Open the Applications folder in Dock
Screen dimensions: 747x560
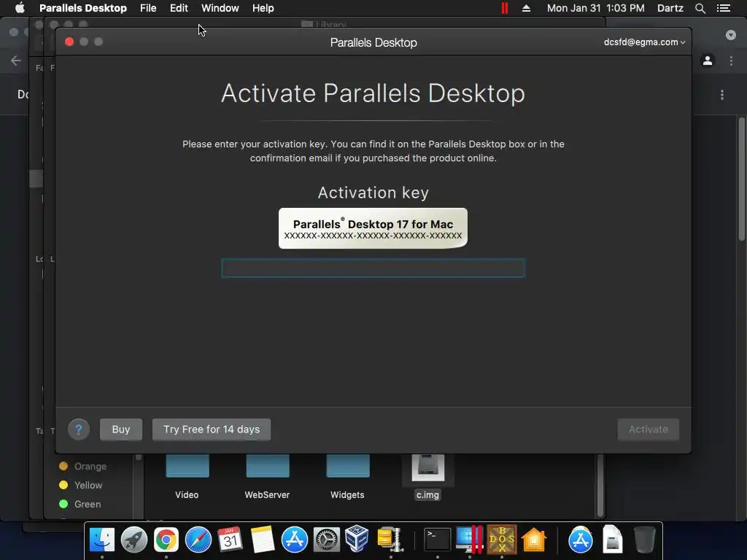pos(580,540)
